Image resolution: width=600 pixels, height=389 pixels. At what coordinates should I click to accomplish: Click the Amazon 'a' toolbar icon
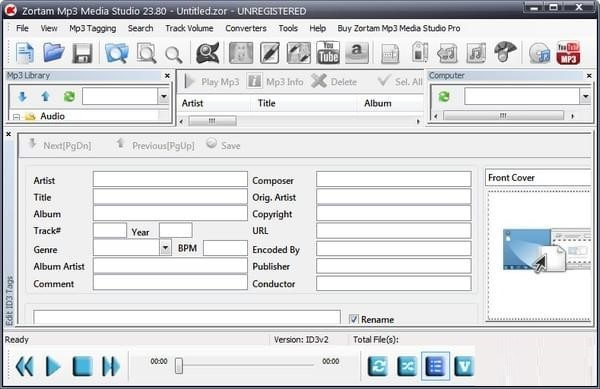(357, 53)
